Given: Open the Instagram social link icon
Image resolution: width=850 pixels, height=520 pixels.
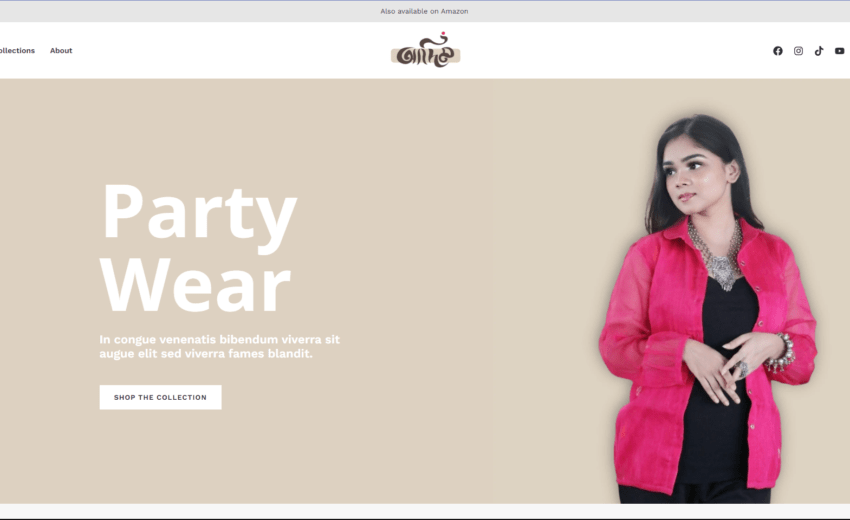Looking at the screenshot, I should tap(798, 50).
